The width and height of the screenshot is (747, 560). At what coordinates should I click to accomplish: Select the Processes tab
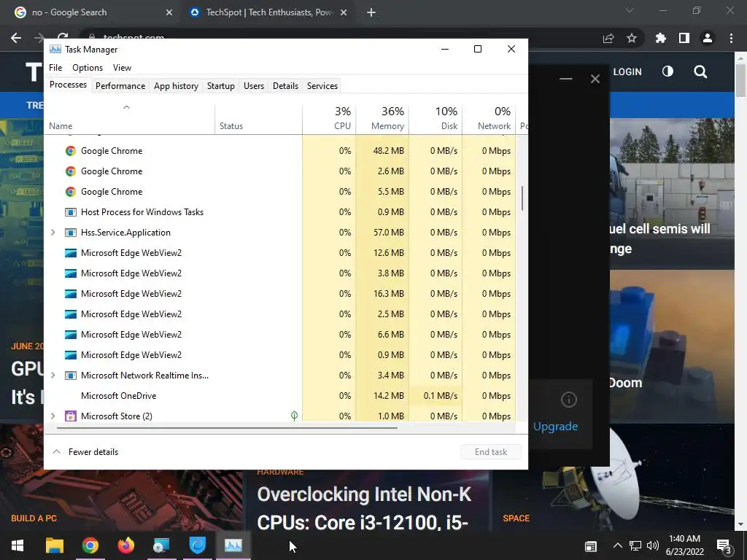click(68, 85)
